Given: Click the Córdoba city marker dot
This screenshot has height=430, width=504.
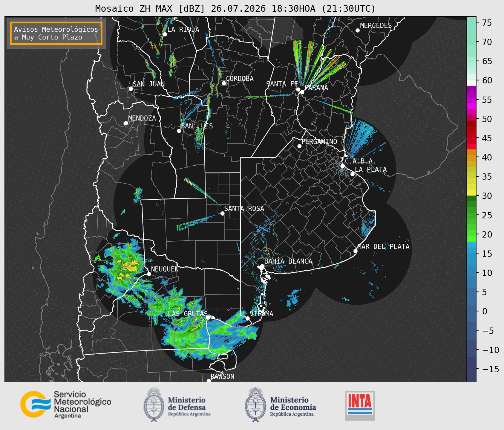Looking at the screenshot, I should 224,83.
